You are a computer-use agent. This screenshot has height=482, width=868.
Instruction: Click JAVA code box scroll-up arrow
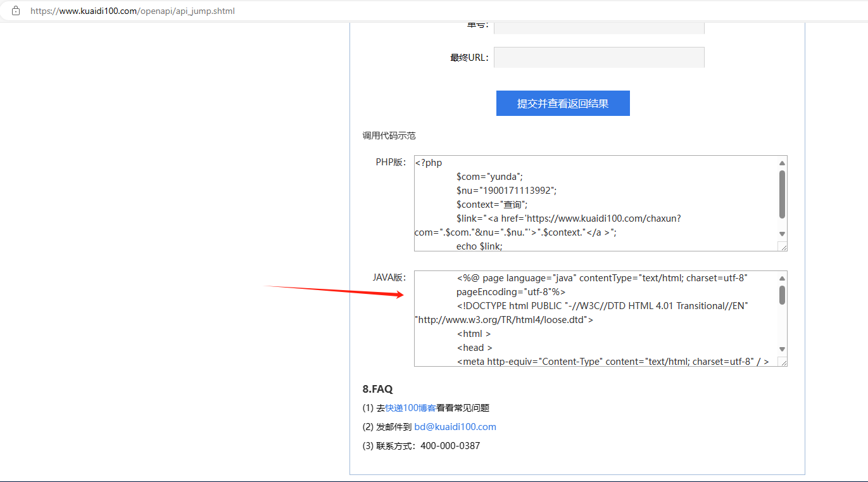(782, 279)
